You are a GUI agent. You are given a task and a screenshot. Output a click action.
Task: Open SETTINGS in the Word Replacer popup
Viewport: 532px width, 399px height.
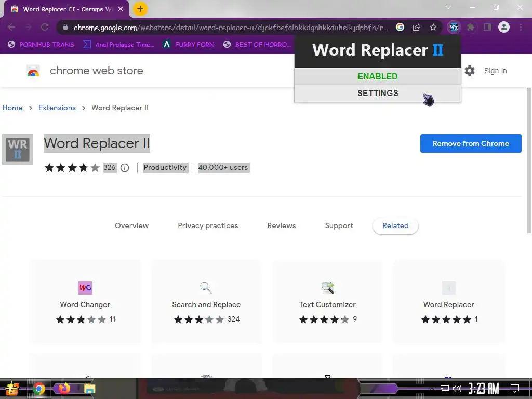point(378,93)
